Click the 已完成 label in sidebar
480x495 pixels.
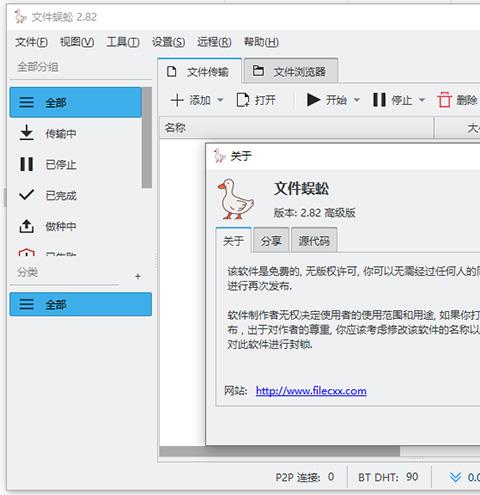tap(61, 195)
